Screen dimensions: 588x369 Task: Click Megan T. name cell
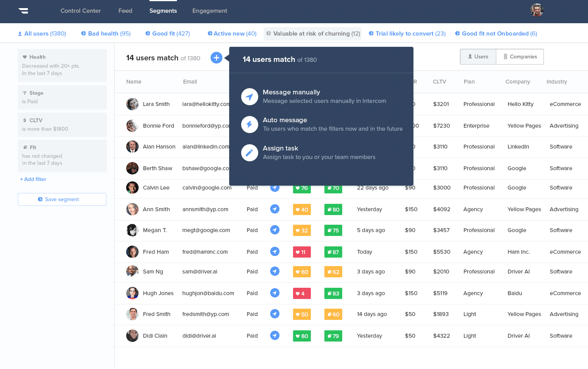click(155, 230)
